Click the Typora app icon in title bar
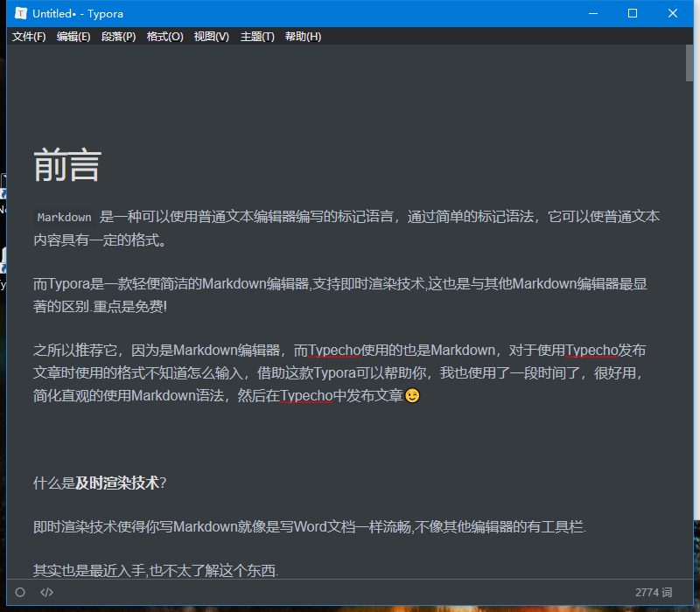 [x=20, y=13]
